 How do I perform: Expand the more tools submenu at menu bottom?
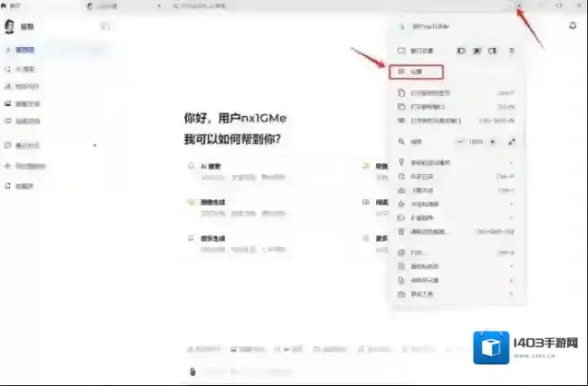(455, 294)
